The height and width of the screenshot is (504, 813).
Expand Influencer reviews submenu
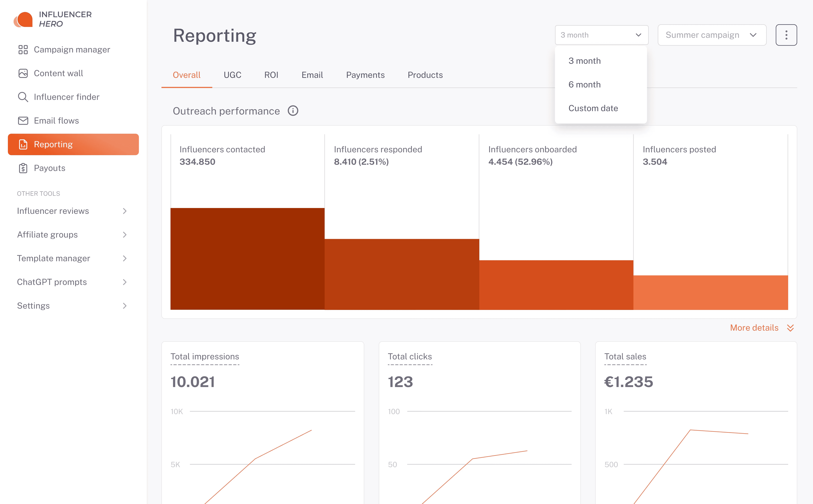tap(124, 211)
